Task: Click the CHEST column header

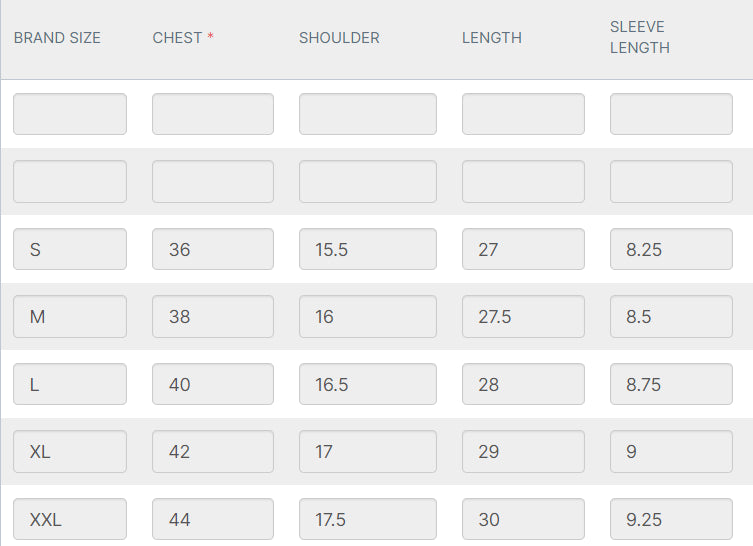Action: tap(178, 38)
